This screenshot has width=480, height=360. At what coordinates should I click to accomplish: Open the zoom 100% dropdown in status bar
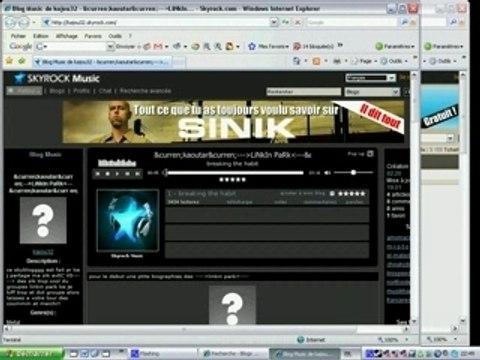point(406,340)
